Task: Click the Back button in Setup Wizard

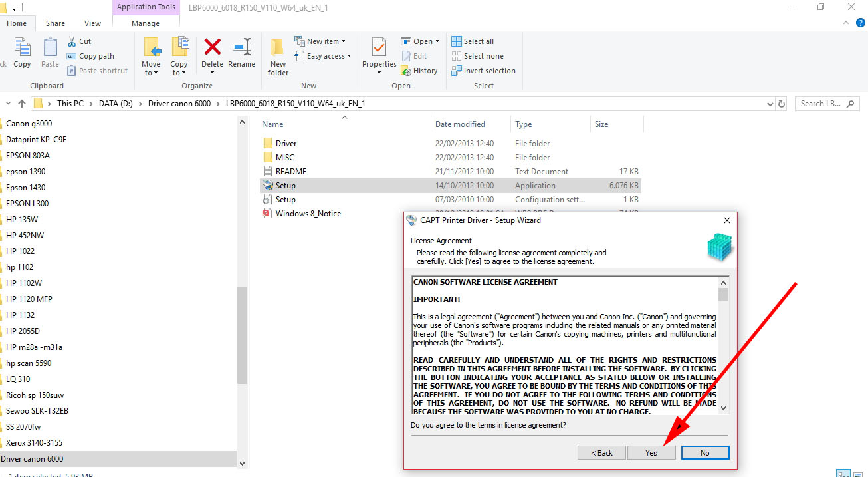Action: point(601,453)
